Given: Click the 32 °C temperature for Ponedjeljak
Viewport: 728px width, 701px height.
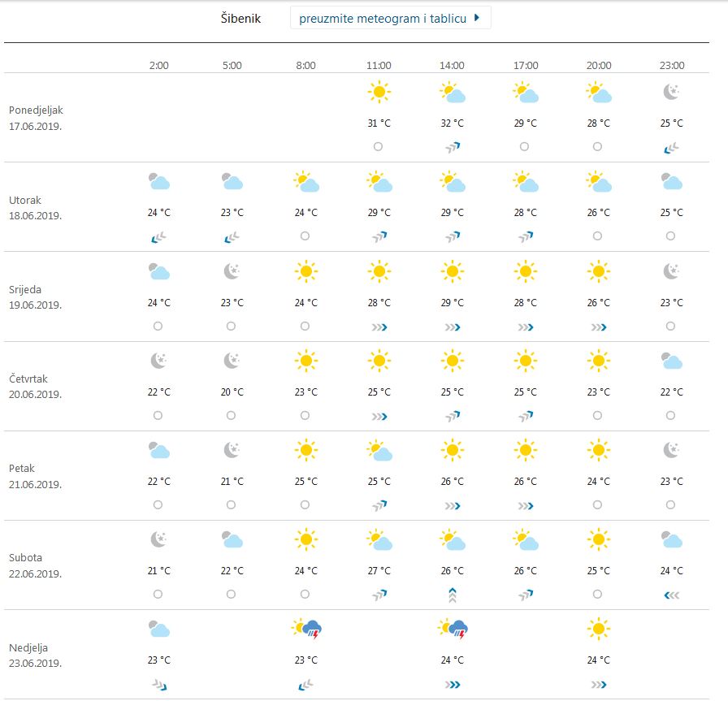Looking at the screenshot, I should [x=452, y=124].
